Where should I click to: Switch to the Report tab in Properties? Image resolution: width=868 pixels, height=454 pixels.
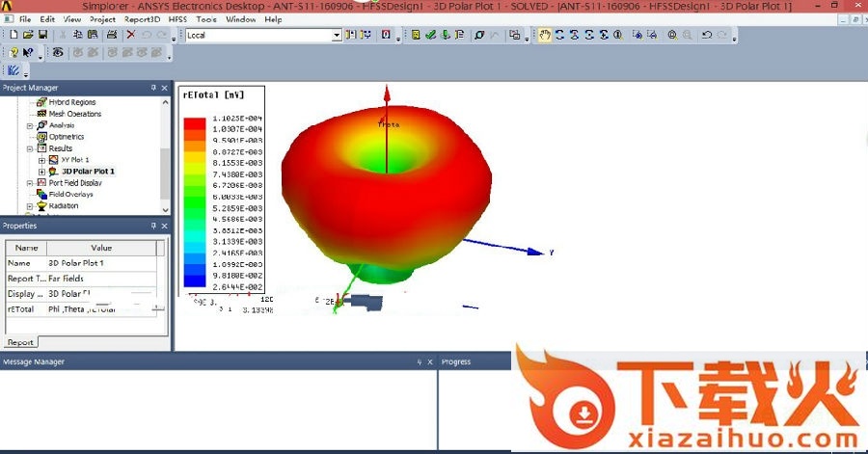coord(20,342)
